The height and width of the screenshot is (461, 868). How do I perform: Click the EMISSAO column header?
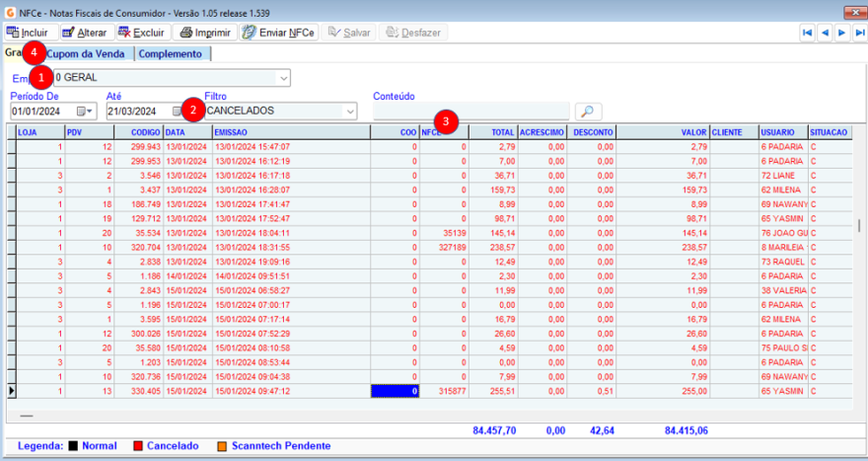pos(291,132)
